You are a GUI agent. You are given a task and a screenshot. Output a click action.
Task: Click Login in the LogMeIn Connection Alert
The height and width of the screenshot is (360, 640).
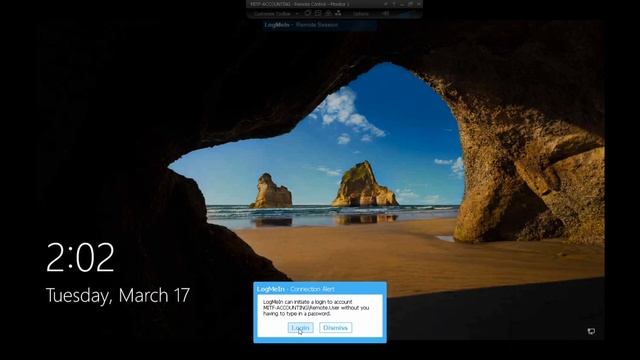click(300, 328)
